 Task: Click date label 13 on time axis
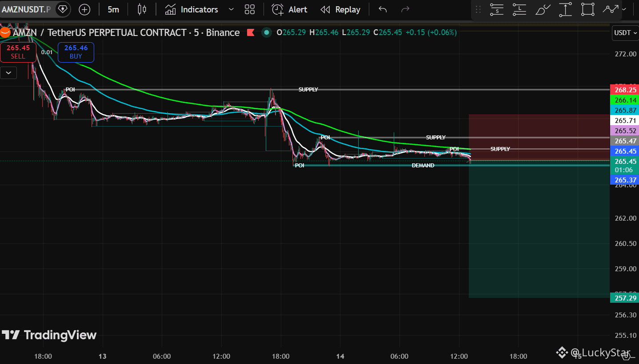103,356
